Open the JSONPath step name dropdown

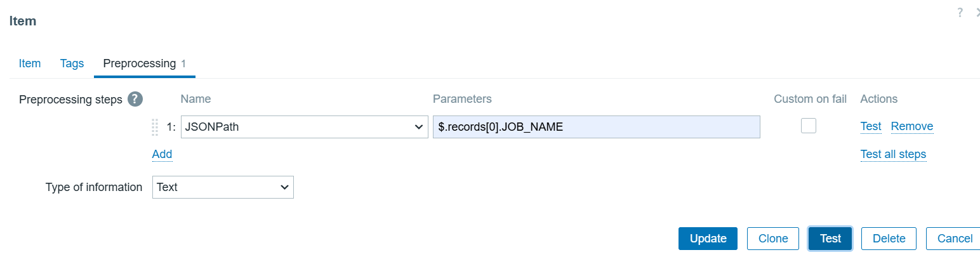pos(304,127)
